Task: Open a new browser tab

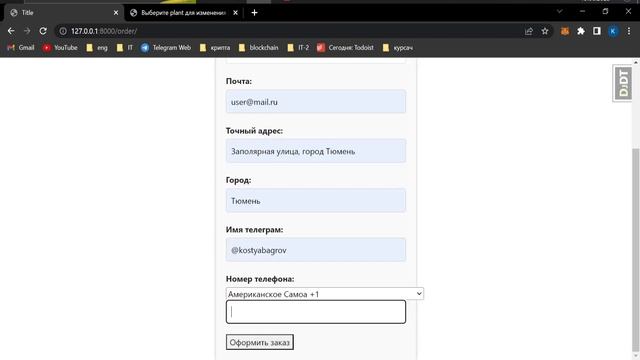Action: pyautogui.click(x=254, y=13)
